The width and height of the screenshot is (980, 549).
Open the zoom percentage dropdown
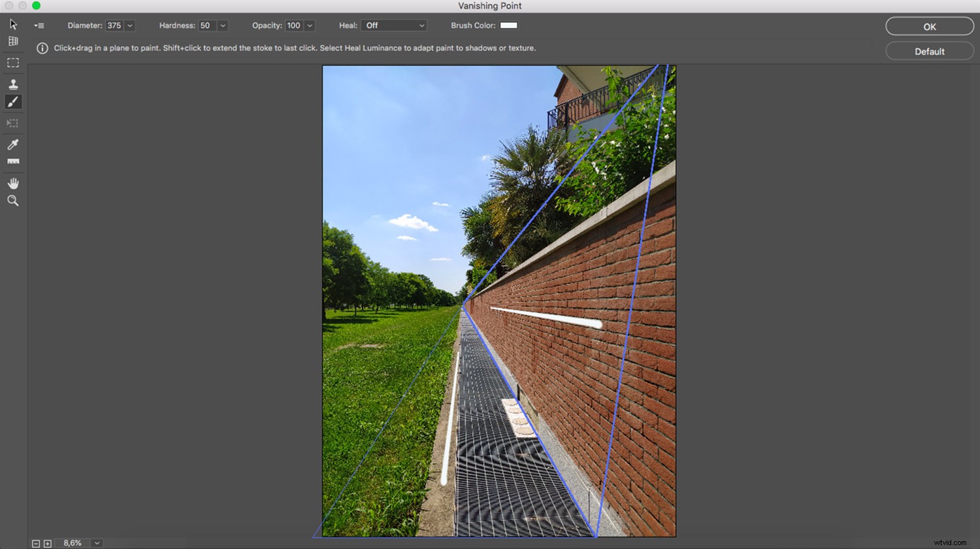click(96, 542)
